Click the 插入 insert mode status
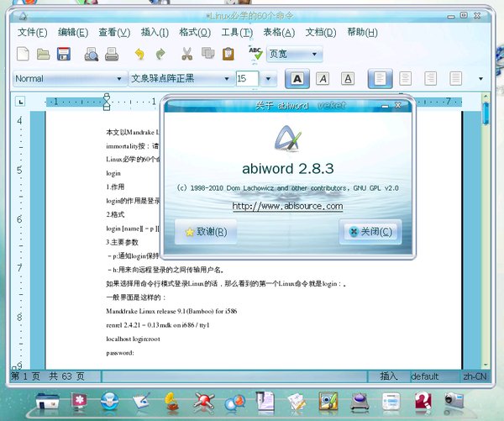This screenshot has width=504, height=421. [x=389, y=376]
